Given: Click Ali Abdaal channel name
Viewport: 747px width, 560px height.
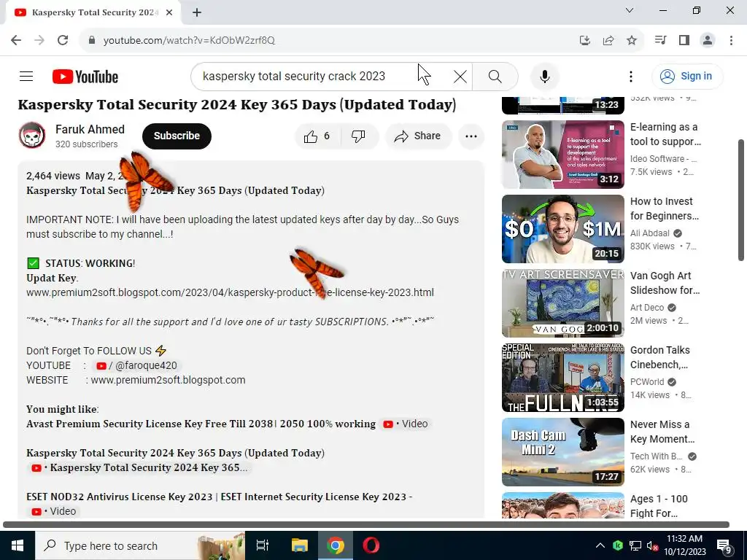Looking at the screenshot, I should click(650, 233).
